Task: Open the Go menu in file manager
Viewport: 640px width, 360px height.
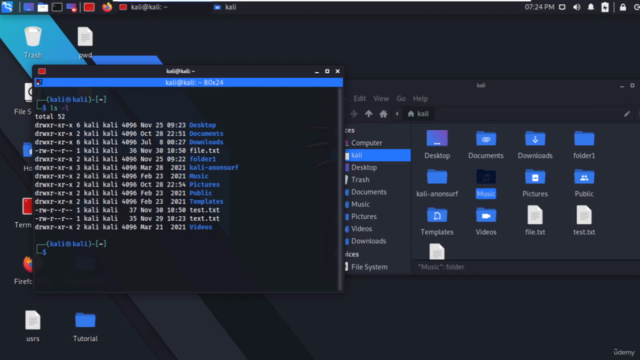Action: [x=401, y=98]
